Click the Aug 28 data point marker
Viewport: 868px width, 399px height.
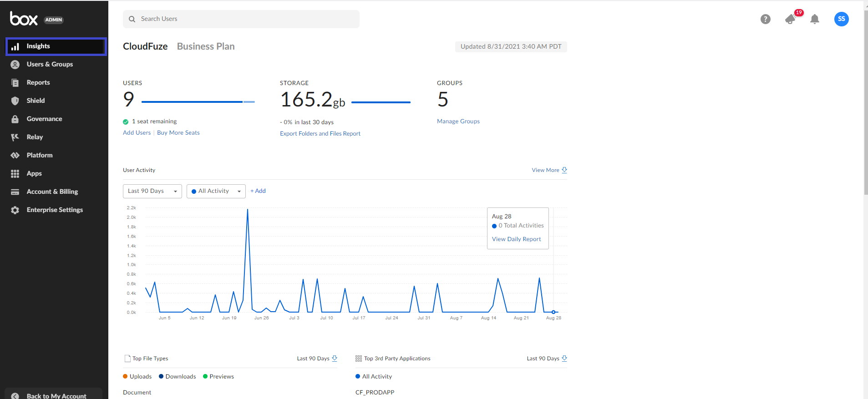553,312
